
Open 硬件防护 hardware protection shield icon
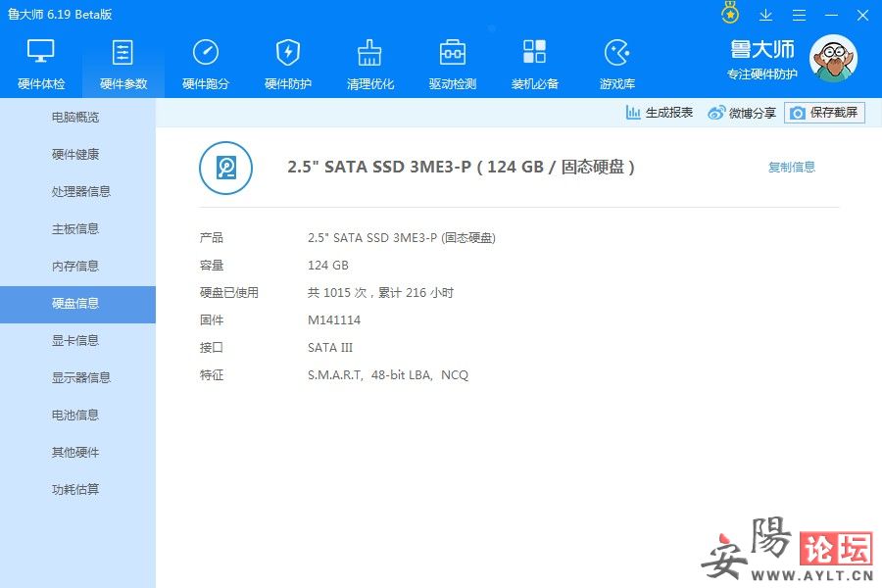click(x=288, y=52)
